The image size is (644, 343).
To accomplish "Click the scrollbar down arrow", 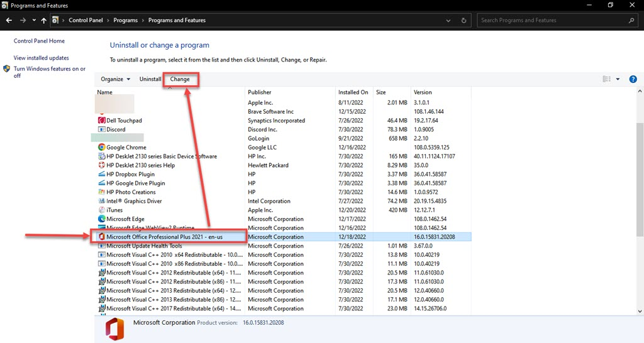I will 640,312.
